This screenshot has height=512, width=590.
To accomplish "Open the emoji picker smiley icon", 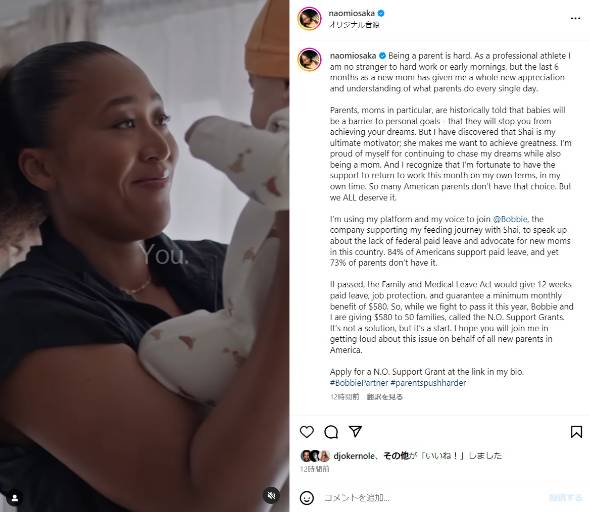I will coord(307,498).
